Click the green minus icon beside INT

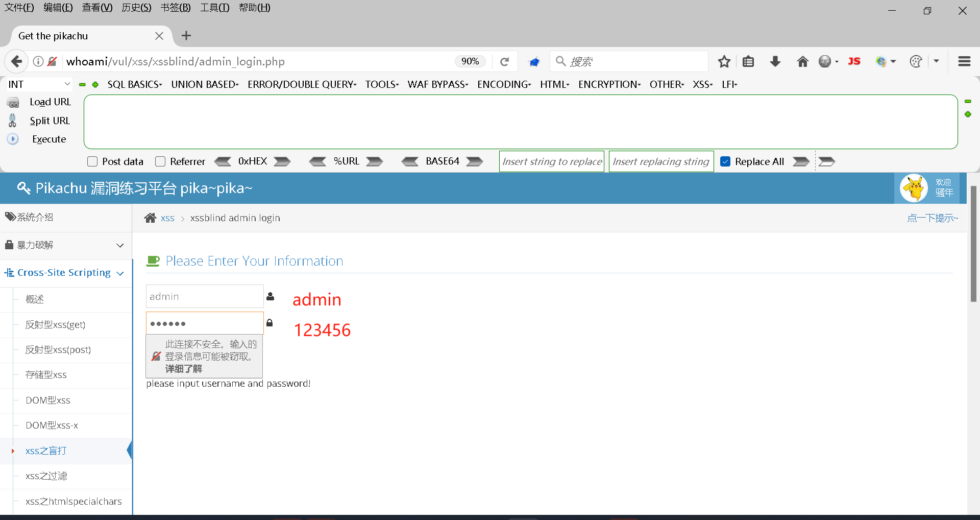(x=82, y=84)
